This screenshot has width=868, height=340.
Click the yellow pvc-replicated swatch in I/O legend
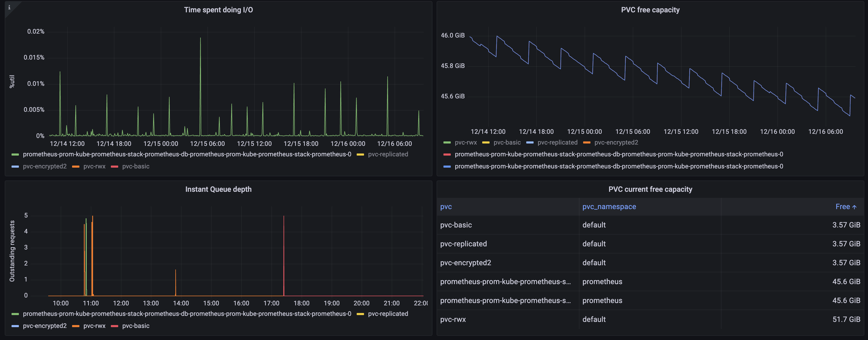click(360, 155)
